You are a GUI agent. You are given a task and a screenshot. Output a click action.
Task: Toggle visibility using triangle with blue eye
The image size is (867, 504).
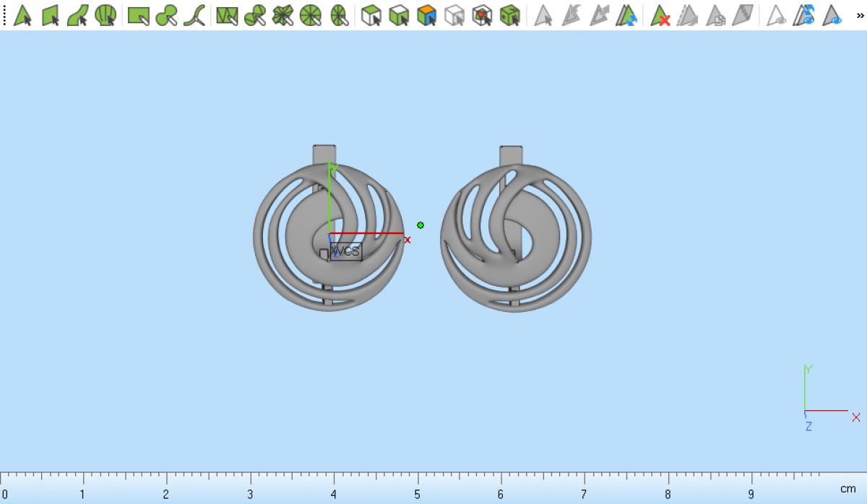click(x=833, y=15)
